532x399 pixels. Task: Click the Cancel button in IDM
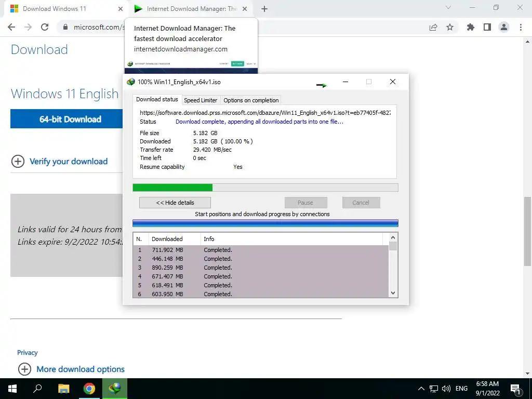[361, 203]
